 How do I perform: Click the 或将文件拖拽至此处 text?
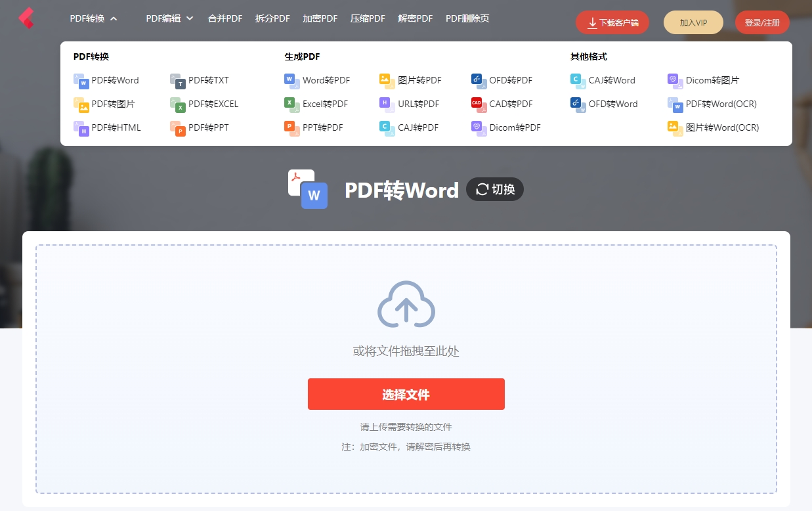pos(406,351)
